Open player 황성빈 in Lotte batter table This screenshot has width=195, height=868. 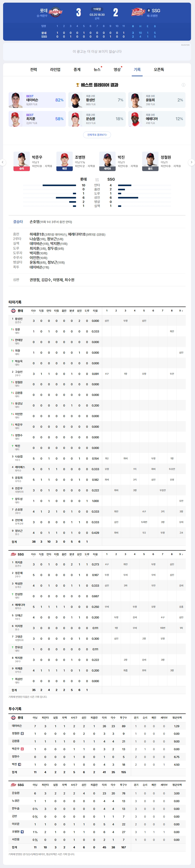(x=19, y=319)
